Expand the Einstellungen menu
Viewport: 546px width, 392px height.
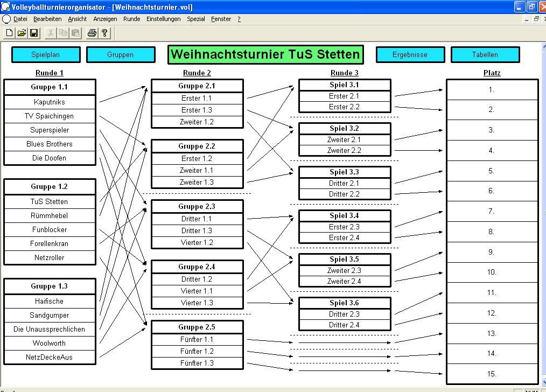coord(164,19)
